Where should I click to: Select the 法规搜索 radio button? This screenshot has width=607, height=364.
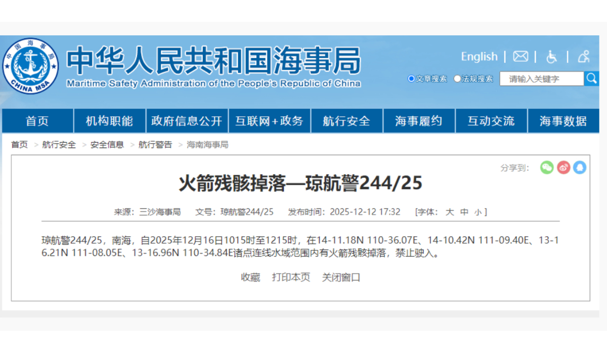457,79
